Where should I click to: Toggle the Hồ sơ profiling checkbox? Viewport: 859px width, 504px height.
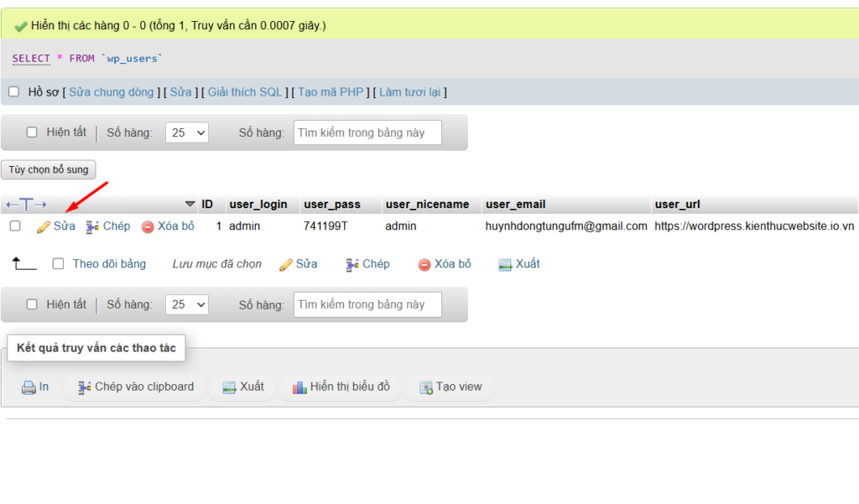click(x=14, y=92)
